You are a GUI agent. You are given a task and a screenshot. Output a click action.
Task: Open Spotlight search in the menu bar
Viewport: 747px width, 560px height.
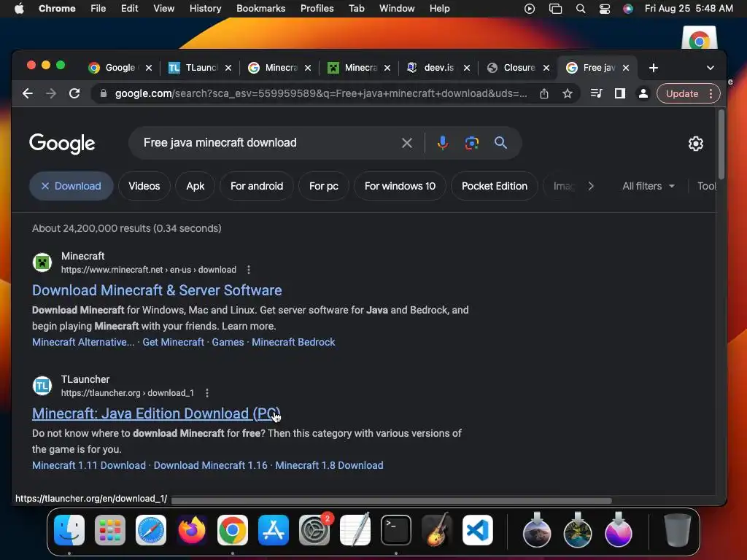tap(580, 9)
